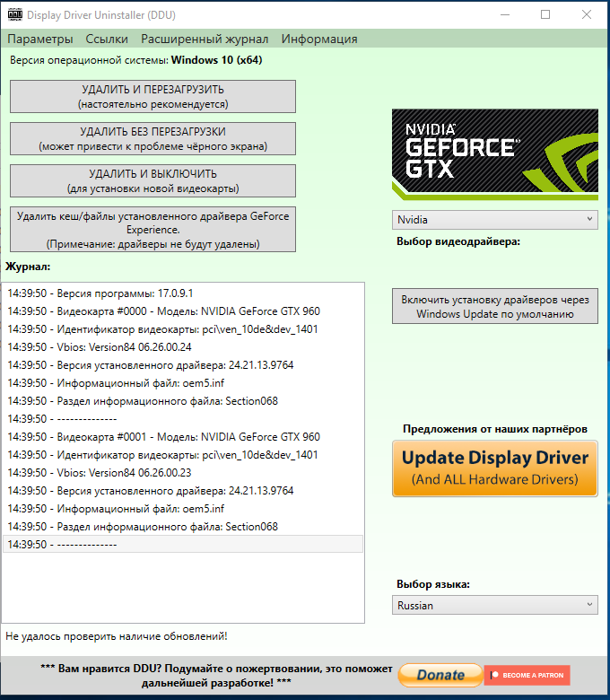Viewport: 610px width, 700px height.
Task: Click the yellow Donate button
Action: pos(440,675)
